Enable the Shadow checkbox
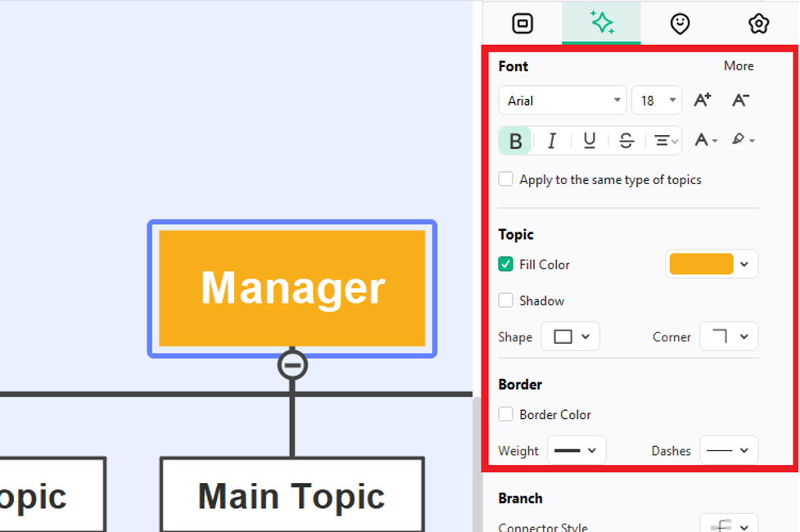The image size is (800, 532). tap(505, 300)
